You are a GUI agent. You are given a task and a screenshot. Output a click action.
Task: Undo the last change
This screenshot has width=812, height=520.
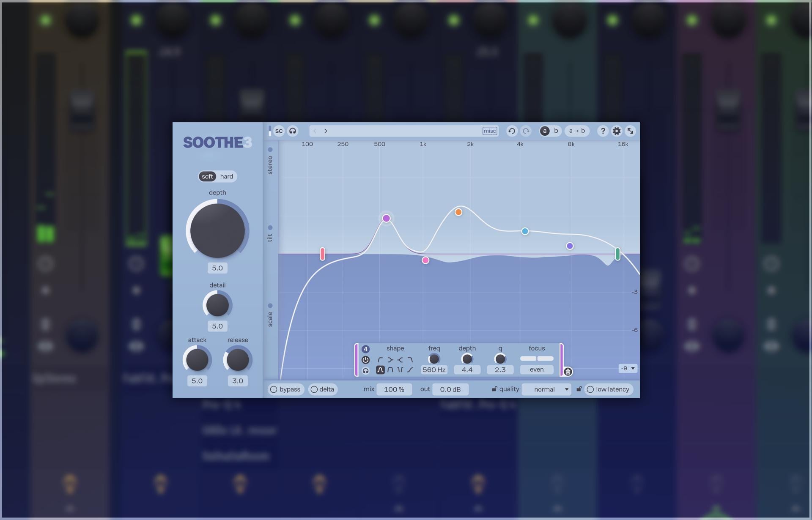512,131
